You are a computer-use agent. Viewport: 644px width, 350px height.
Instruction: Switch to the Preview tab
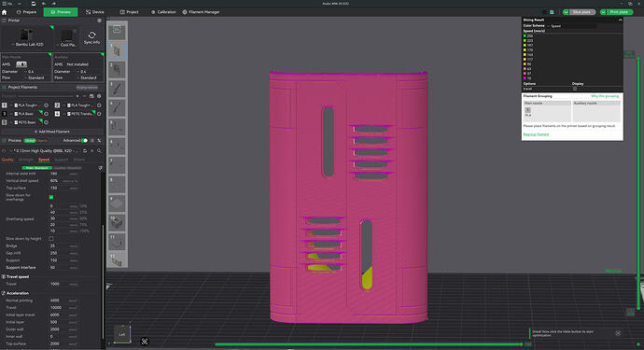(61, 12)
